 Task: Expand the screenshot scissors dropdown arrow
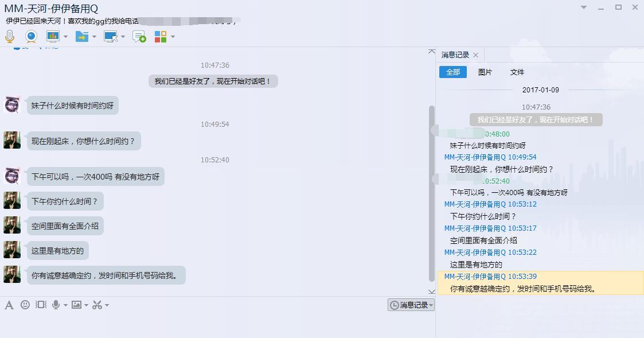click(107, 305)
